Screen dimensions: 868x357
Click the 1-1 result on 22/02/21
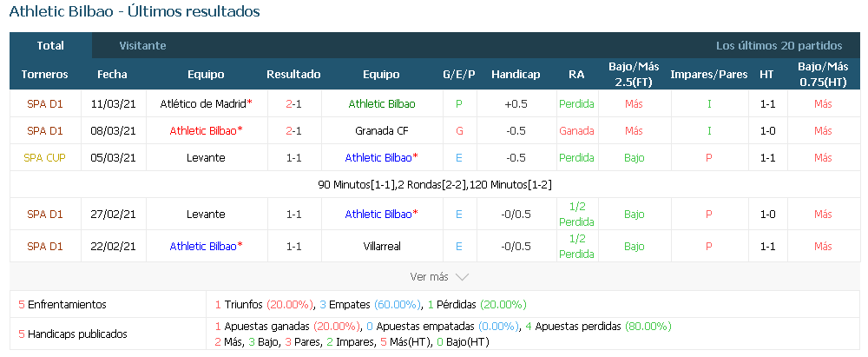[294, 247]
